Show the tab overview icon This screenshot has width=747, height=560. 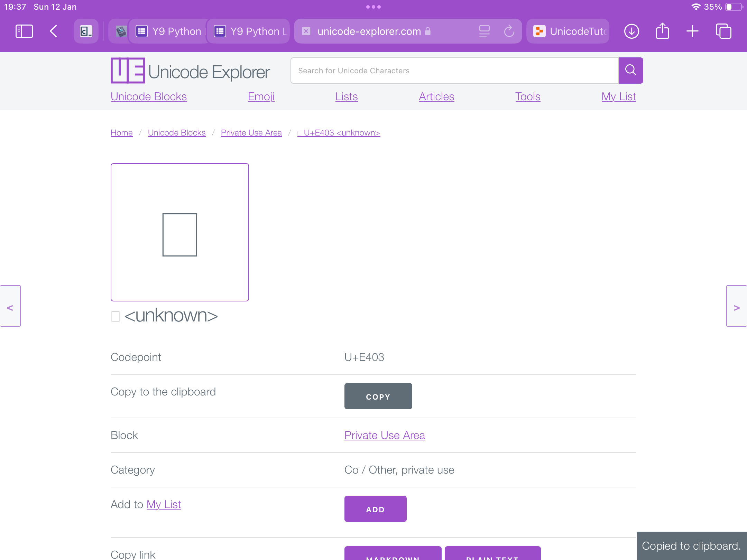tap(723, 31)
